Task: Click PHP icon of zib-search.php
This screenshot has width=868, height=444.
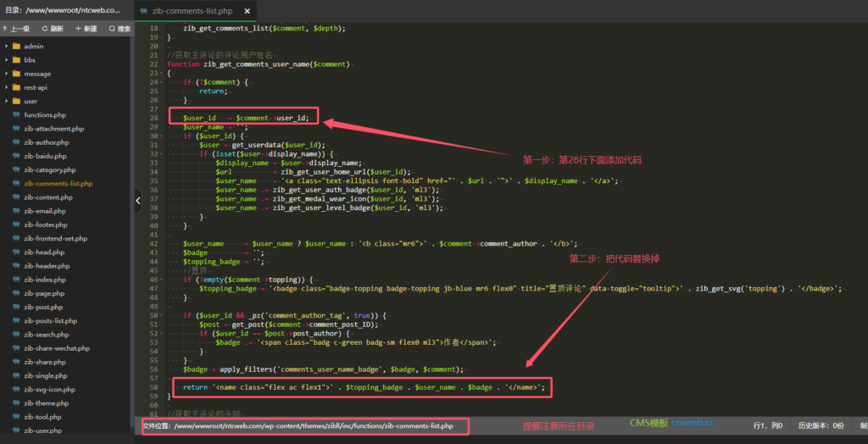Action: (x=16, y=335)
